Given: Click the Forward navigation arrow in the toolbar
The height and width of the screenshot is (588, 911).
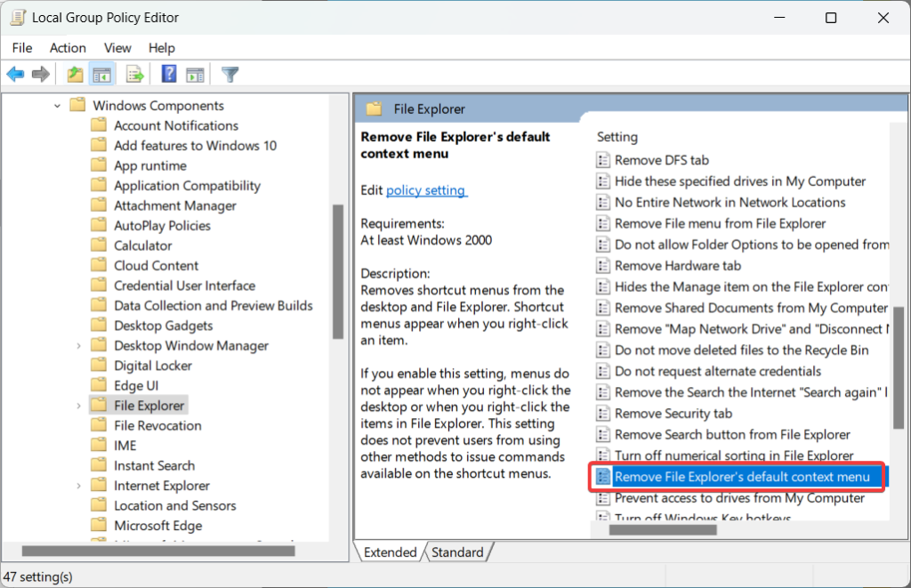Looking at the screenshot, I should (41, 74).
